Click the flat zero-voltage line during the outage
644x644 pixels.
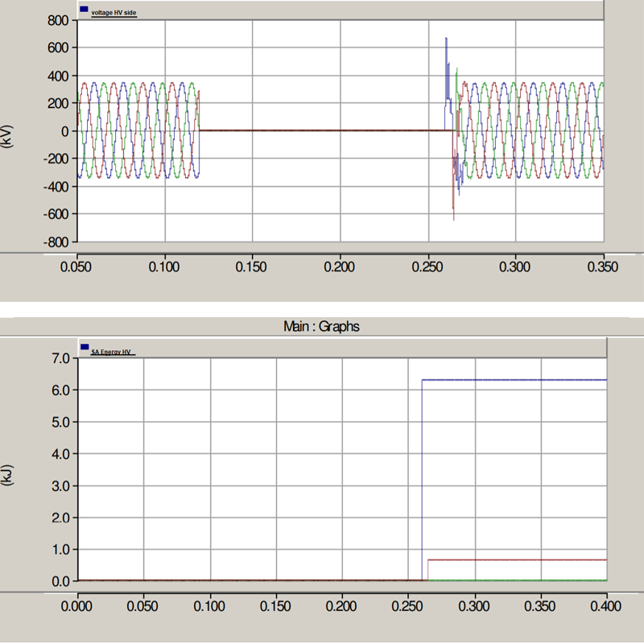pyautogui.click(x=322, y=130)
